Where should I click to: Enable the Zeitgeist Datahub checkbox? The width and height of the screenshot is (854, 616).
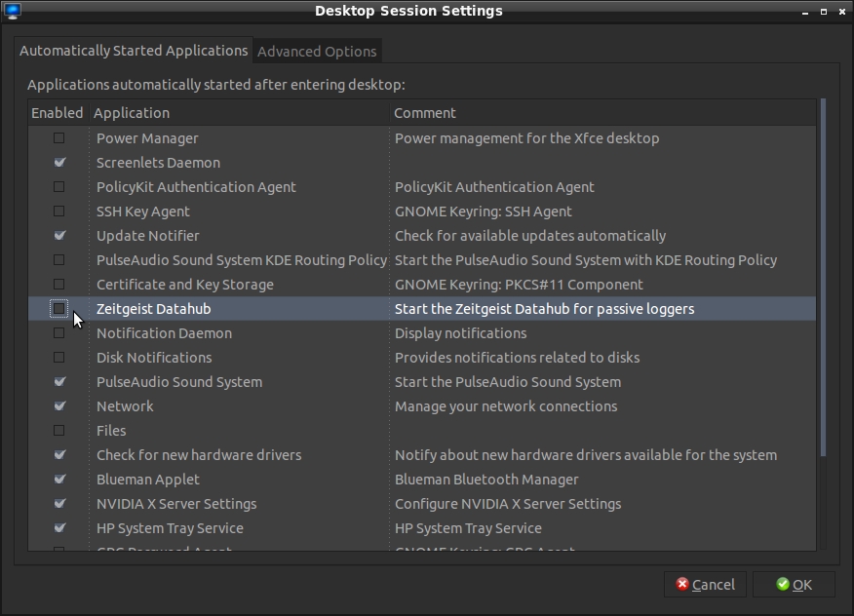coord(59,309)
